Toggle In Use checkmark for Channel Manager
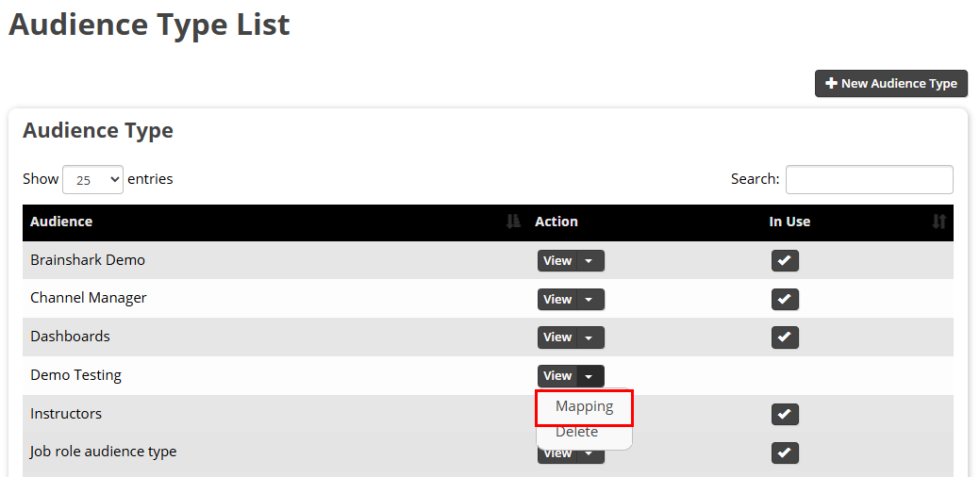Screen dimensions: 980x477 pyautogui.click(x=785, y=300)
